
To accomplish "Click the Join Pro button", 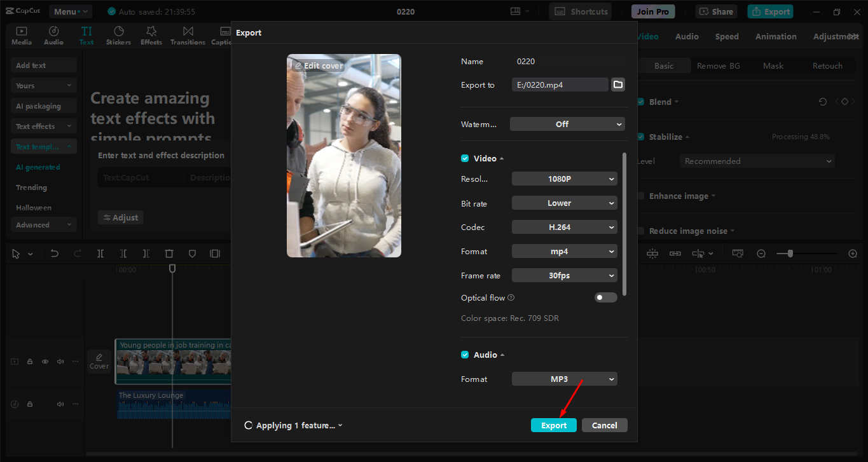I will pos(652,11).
